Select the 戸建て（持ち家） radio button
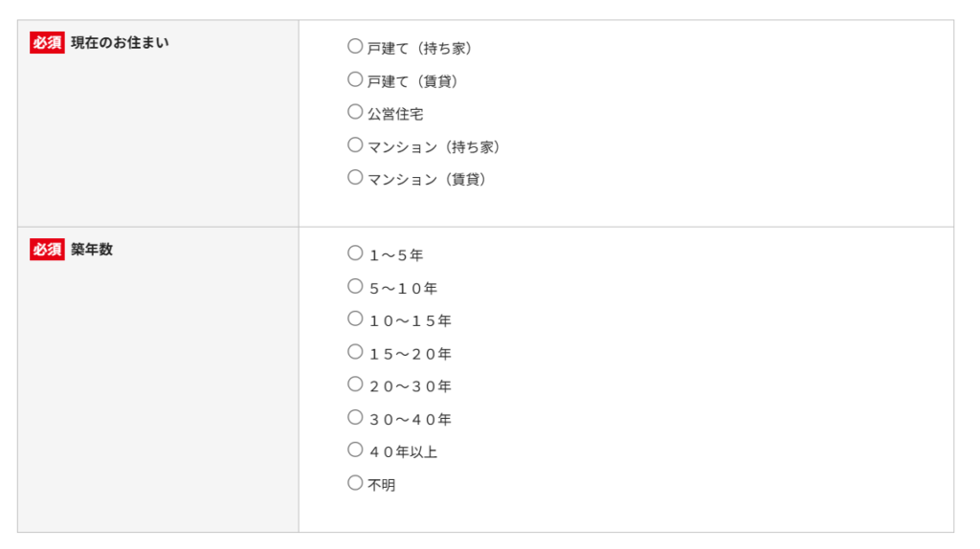Image resolution: width=980 pixels, height=549 pixels. click(x=355, y=46)
